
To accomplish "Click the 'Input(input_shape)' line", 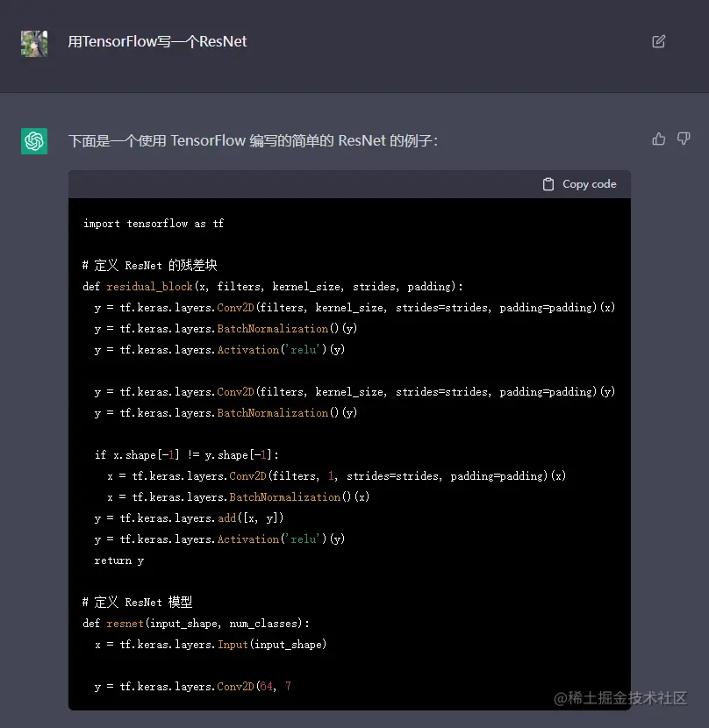I will pyautogui.click(x=211, y=645).
